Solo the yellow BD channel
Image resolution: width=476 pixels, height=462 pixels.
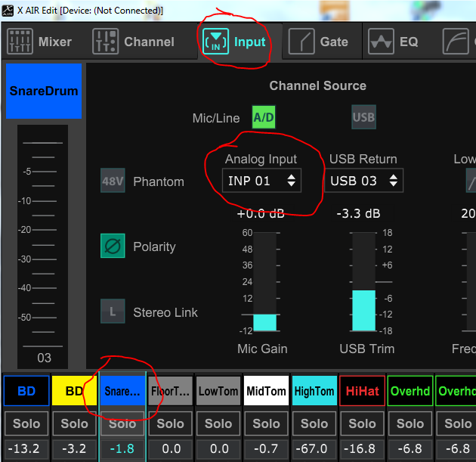[x=74, y=423]
